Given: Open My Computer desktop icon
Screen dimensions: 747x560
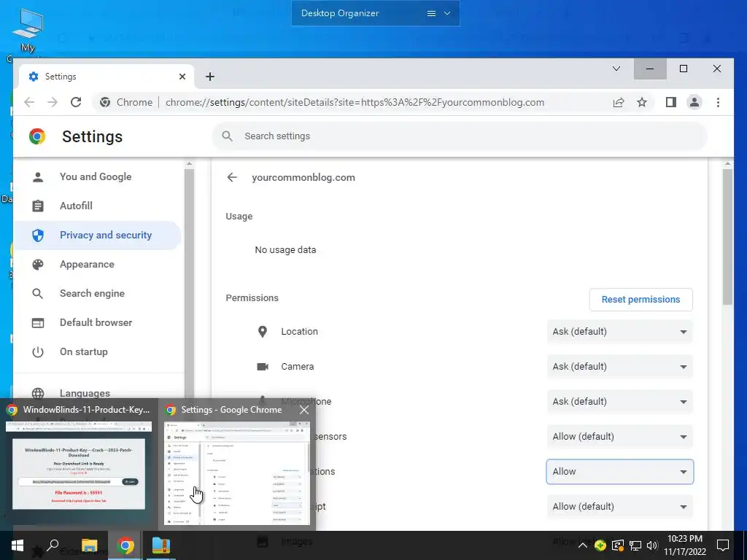Looking at the screenshot, I should pyautogui.click(x=28, y=30).
